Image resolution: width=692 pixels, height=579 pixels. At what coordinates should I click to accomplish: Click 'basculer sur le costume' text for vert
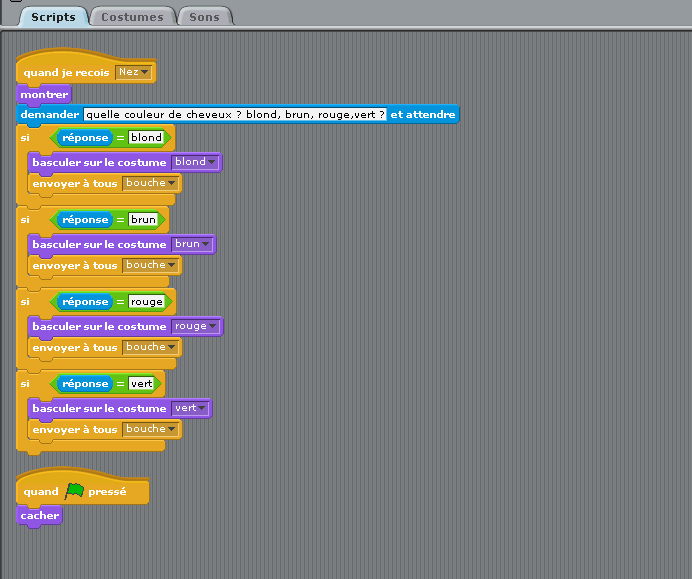point(99,409)
